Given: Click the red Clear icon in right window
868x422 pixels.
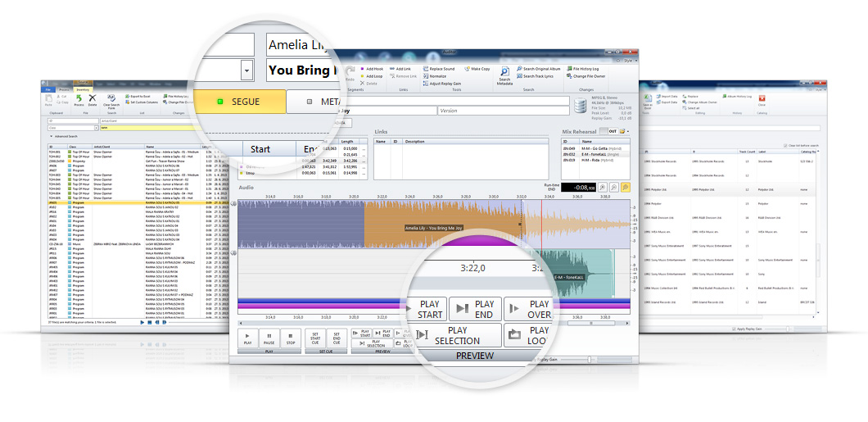Looking at the screenshot, I should tap(762, 98).
